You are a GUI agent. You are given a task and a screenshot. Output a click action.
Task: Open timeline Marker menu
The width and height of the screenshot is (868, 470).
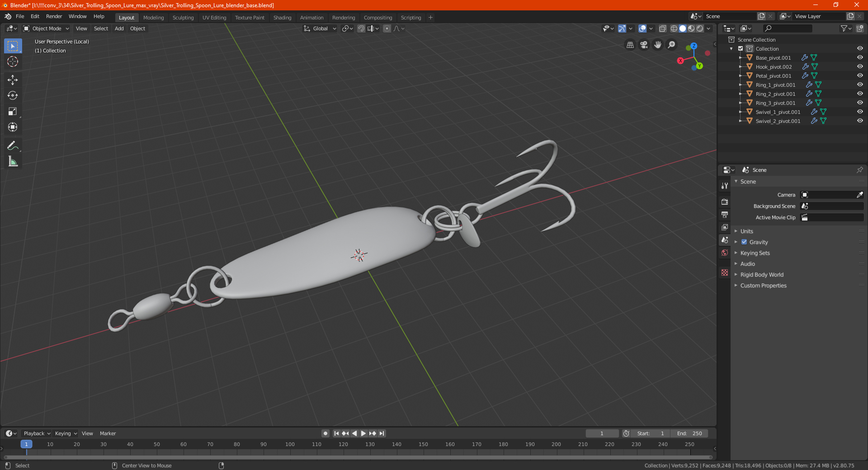[x=108, y=433]
